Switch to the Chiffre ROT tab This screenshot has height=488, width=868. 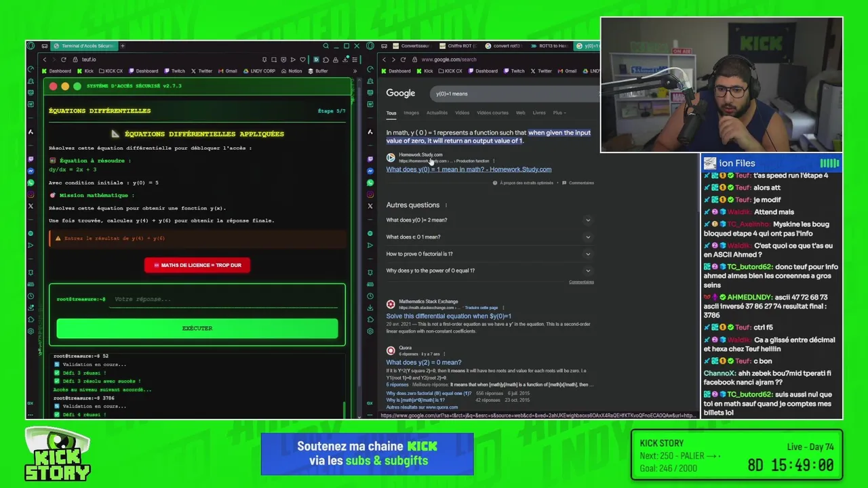[460, 46]
